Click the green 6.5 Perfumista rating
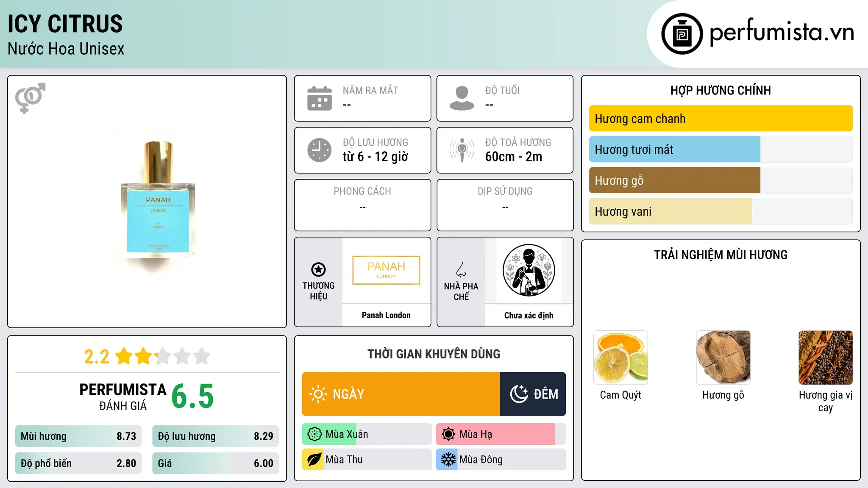The height and width of the screenshot is (488, 868). (x=192, y=396)
